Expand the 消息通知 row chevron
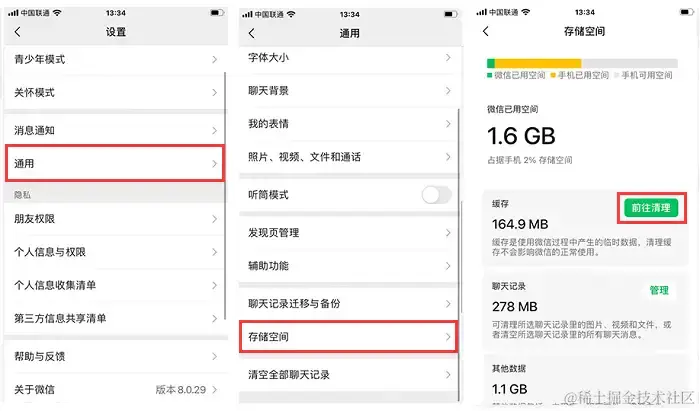The width and height of the screenshot is (700, 411). [x=215, y=130]
